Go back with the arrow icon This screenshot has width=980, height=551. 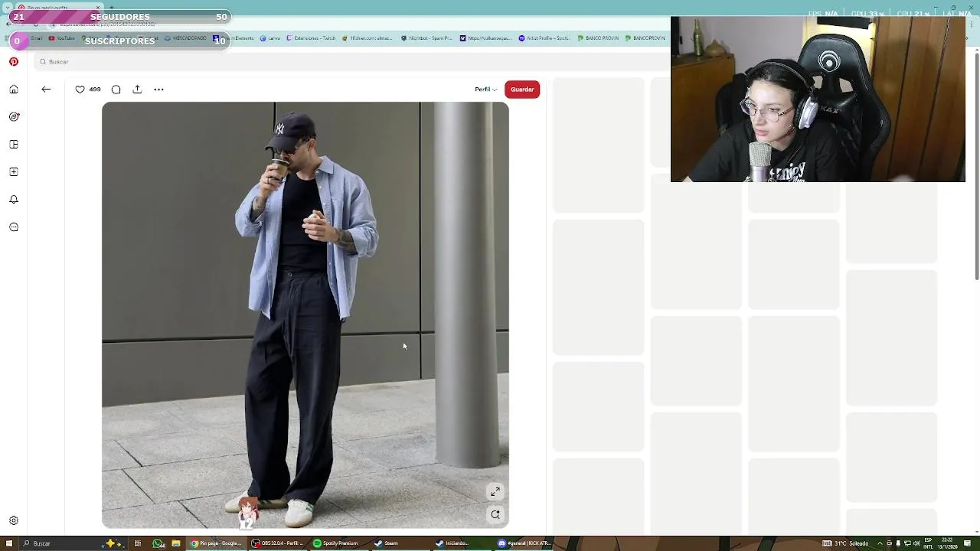coord(46,90)
